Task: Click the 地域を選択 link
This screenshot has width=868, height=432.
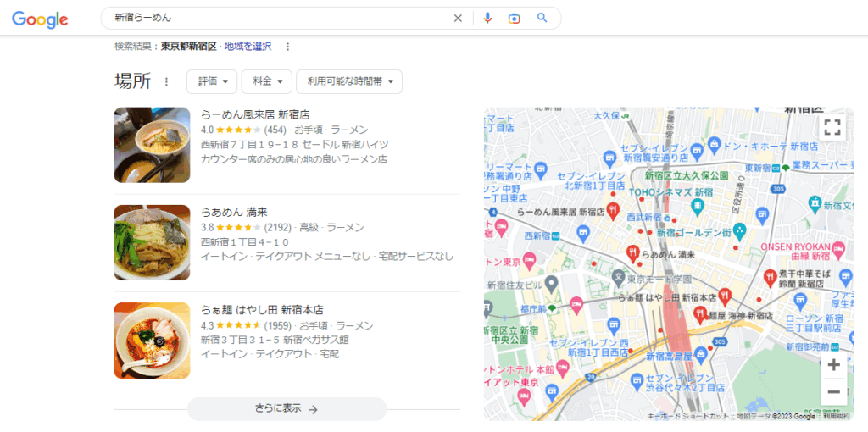Action: coord(248,47)
